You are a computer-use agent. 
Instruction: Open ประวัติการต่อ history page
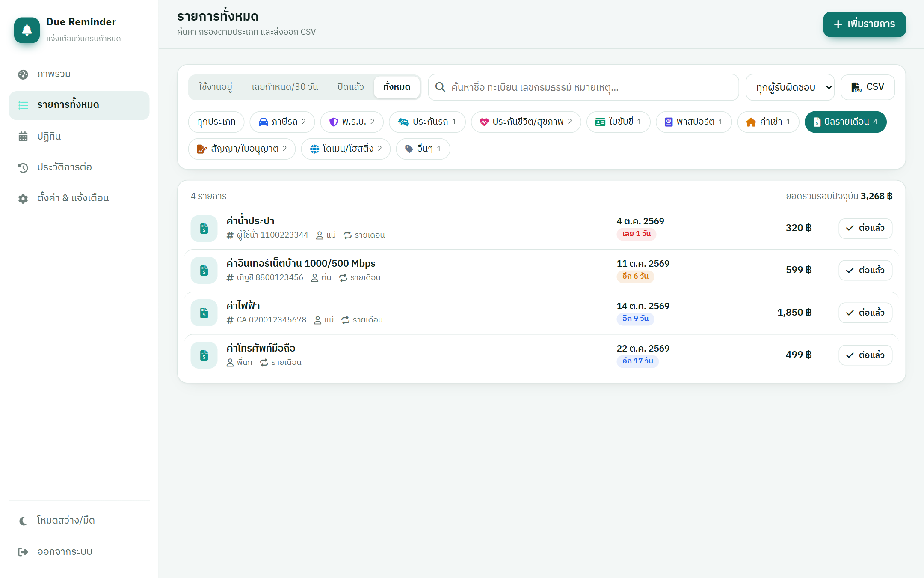79,167
